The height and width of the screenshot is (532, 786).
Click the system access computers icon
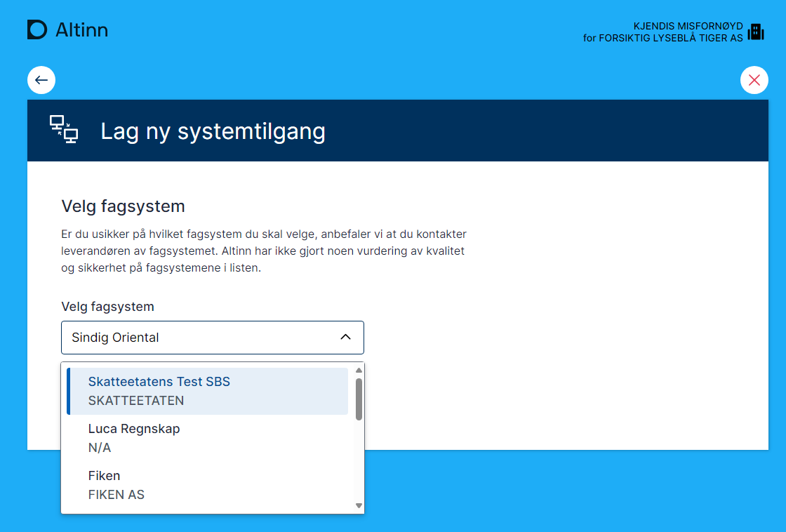(64, 130)
